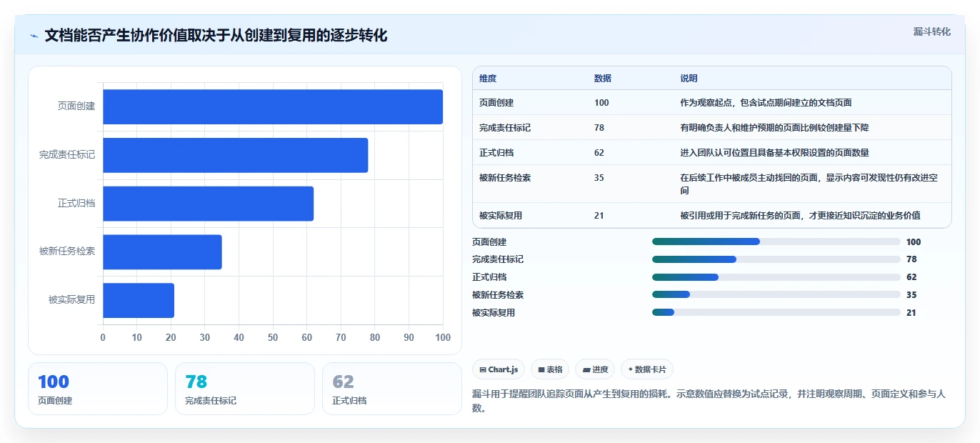Click value 21 beside the 被实际复用 progress bar
Image resolution: width=980 pixels, height=443 pixels.
911,313
